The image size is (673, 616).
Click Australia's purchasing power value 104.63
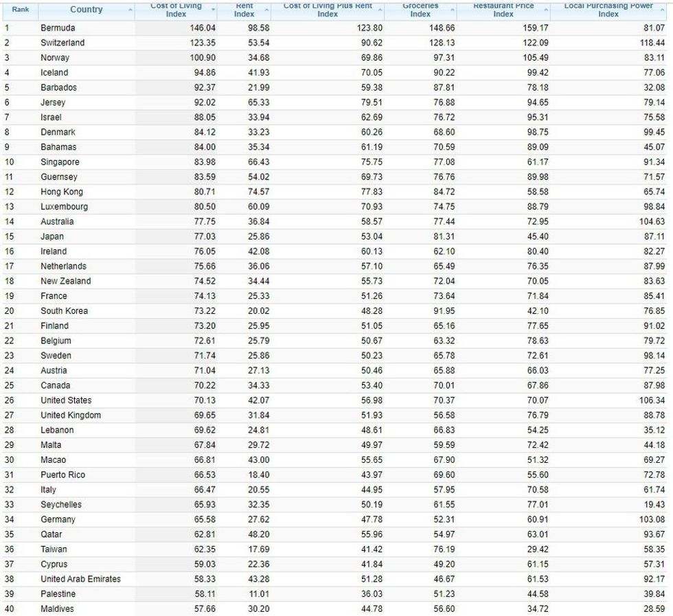(652, 222)
